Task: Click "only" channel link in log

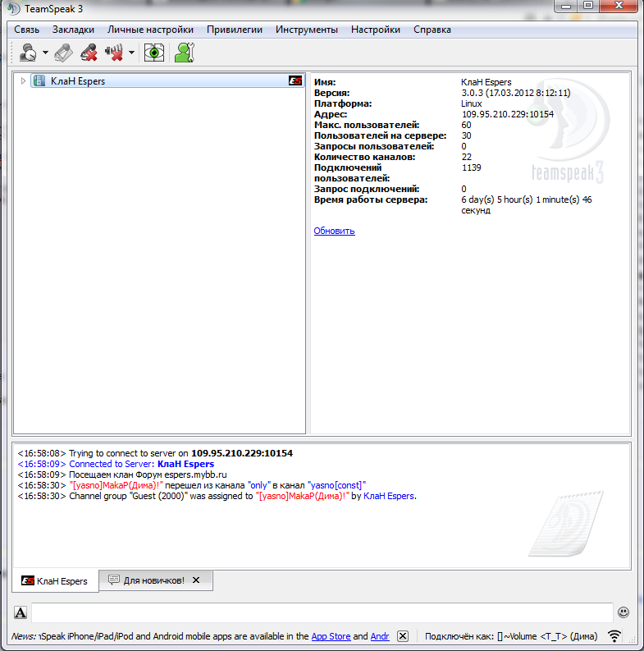Action: pos(259,485)
